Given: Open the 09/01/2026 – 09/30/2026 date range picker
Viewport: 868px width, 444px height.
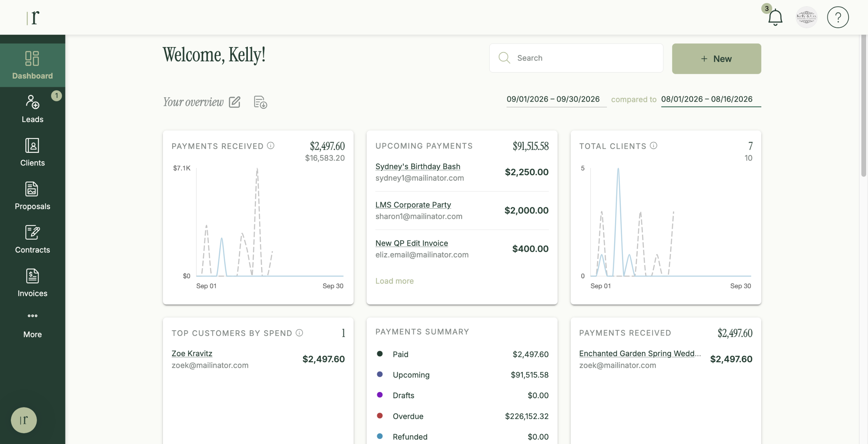Looking at the screenshot, I should point(553,99).
